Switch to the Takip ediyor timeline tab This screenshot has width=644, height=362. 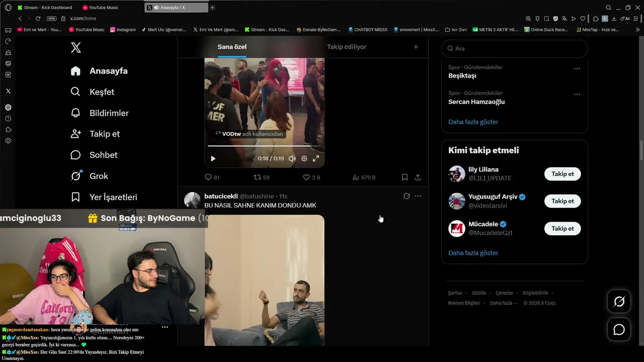(x=347, y=47)
